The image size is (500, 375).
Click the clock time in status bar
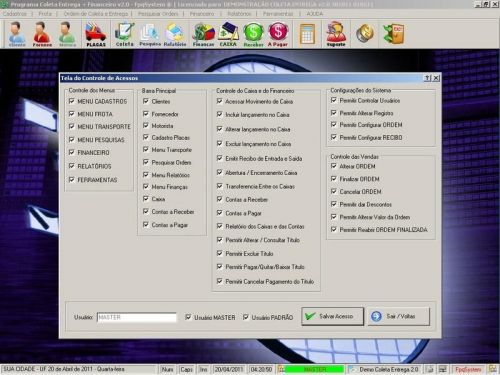coord(261,369)
